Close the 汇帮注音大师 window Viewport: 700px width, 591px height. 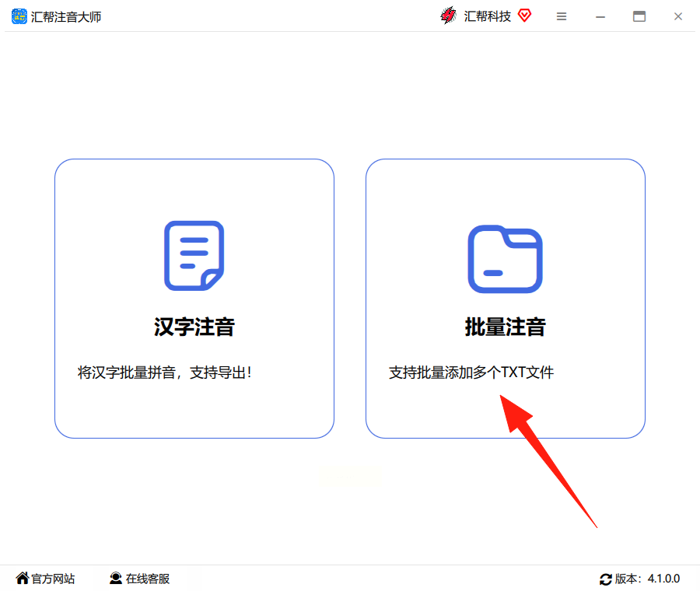[678, 16]
